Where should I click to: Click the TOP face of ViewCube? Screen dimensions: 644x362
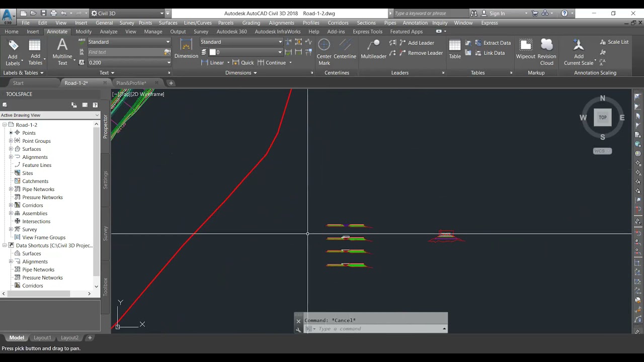pyautogui.click(x=602, y=118)
